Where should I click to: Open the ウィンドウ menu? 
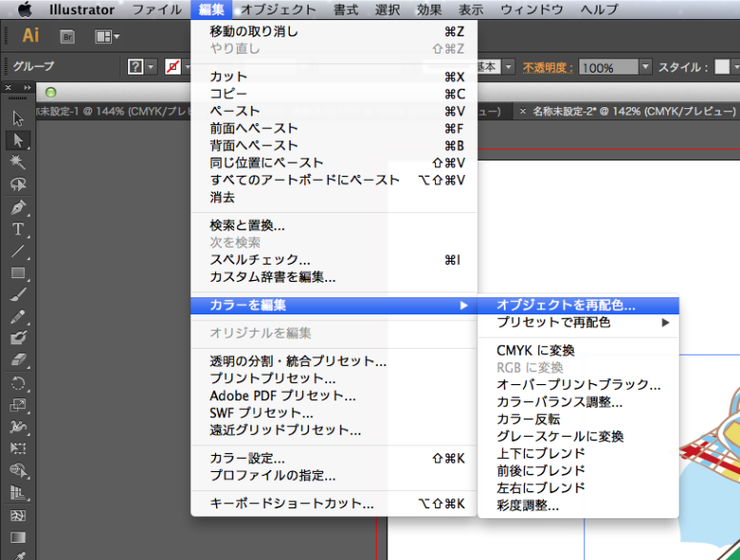point(532,10)
